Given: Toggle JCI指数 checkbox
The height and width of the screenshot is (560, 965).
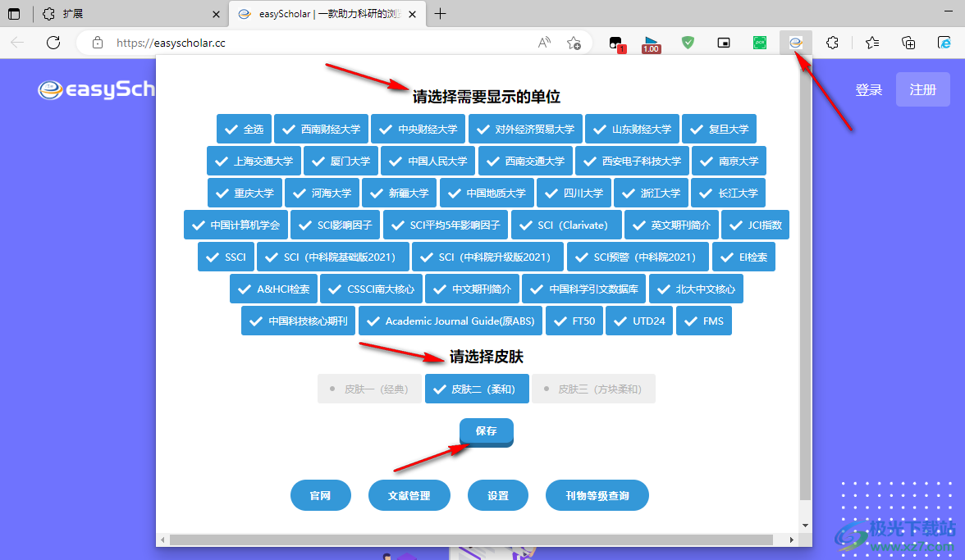Looking at the screenshot, I should tap(755, 225).
